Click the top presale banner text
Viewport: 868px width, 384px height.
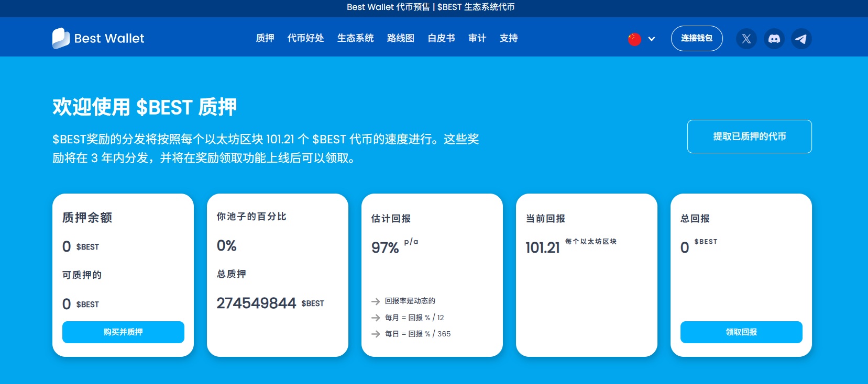point(431,7)
